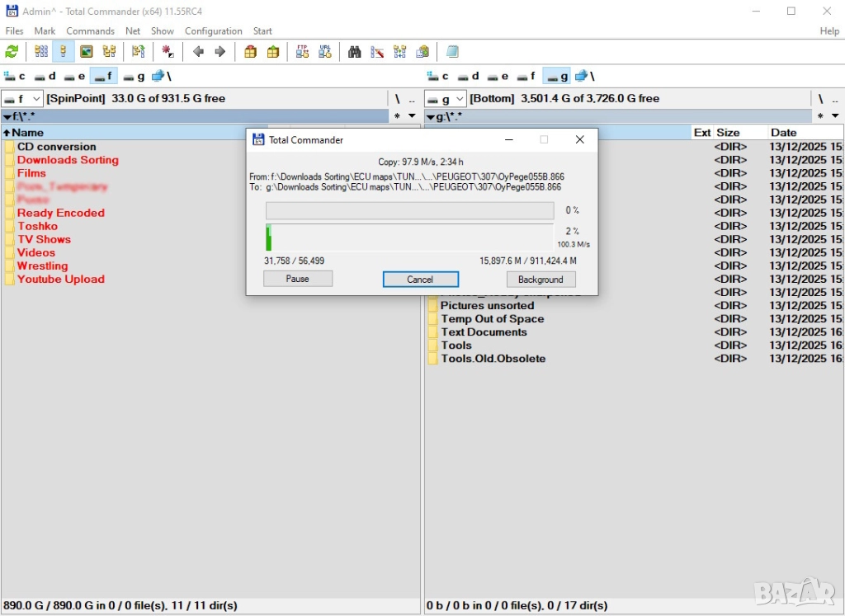Image resolution: width=845 pixels, height=616 pixels.
Task: Click the green overall copy progress bar
Action: 409,237
